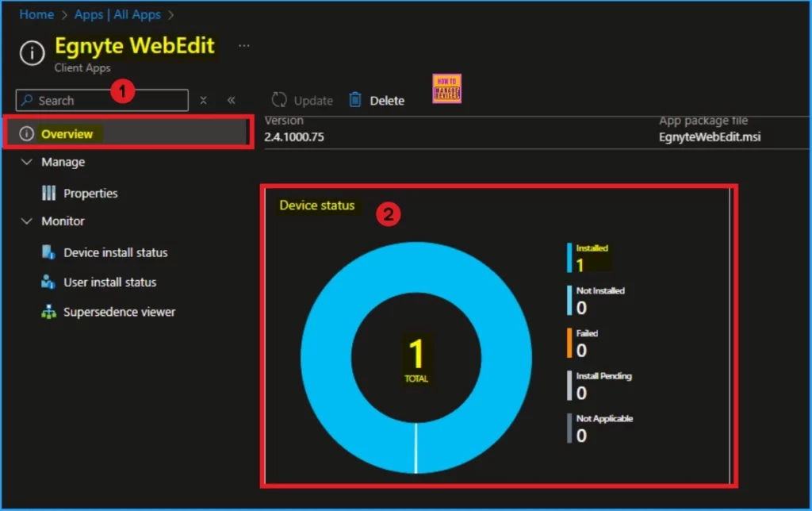Click the Update refresh icon

[x=279, y=99]
